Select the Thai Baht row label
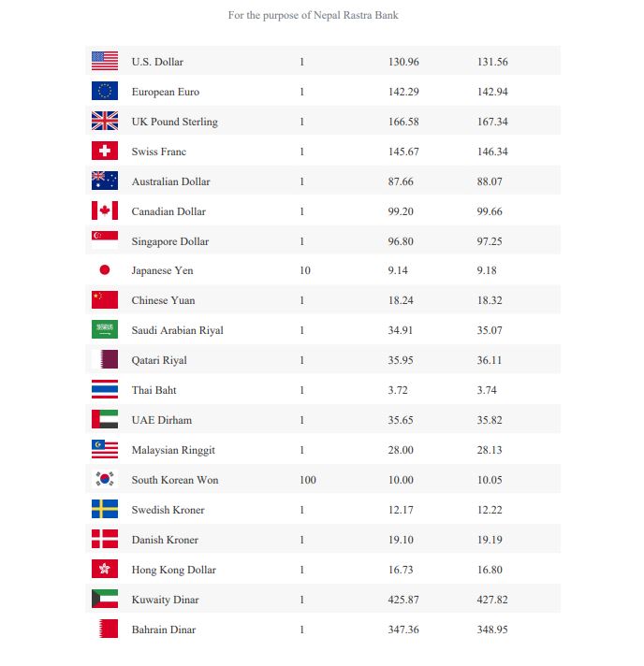644x666 pixels. (154, 390)
